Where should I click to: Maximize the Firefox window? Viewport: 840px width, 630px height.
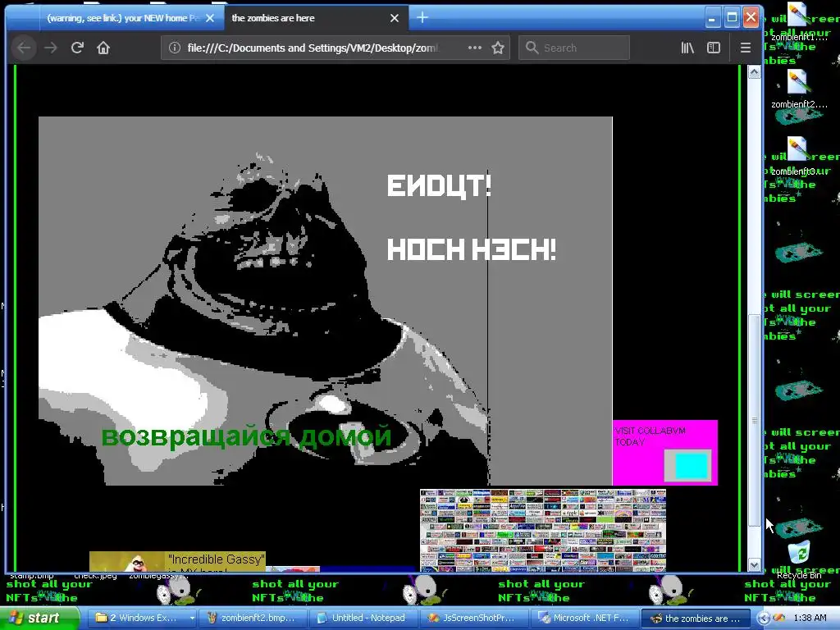tap(732, 18)
